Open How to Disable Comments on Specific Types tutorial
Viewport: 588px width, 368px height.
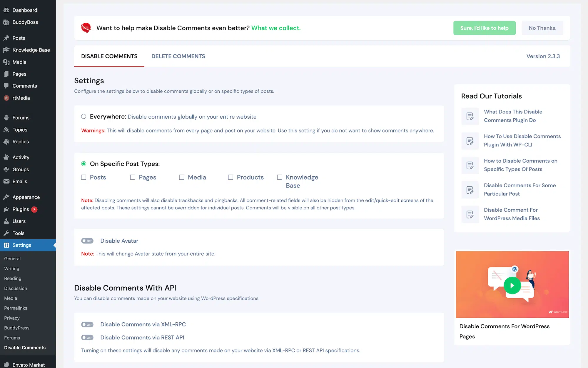coord(520,165)
